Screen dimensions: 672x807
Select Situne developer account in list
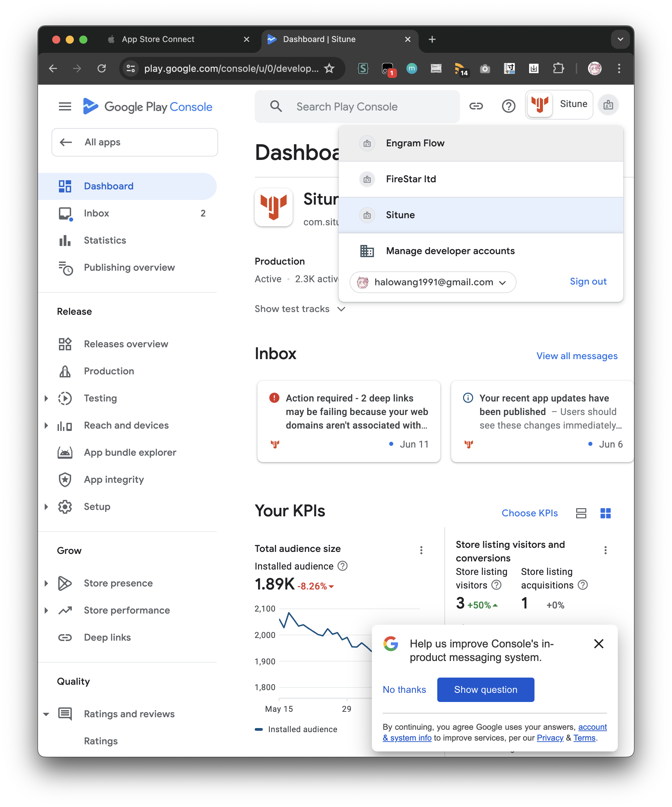(x=481, y=215)
